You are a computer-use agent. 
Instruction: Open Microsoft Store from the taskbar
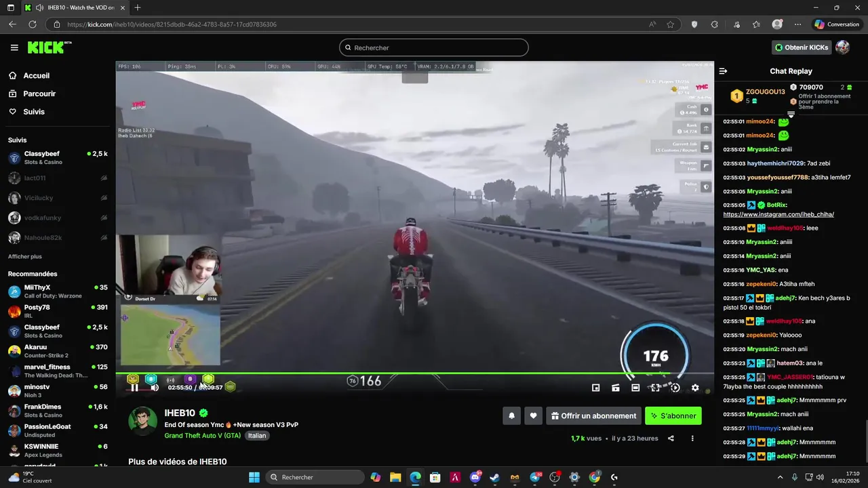click(x=435, y=477)
